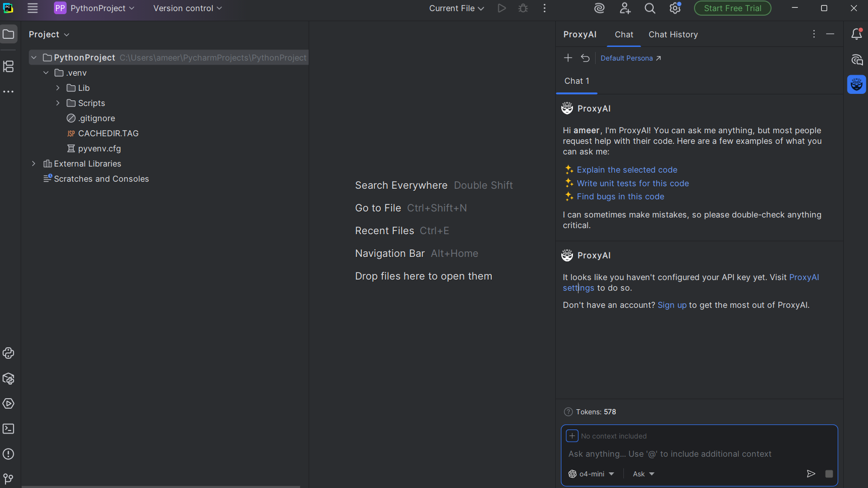The image size is (868, 488).
Task: Open the Terminal tool window
Action: click(x=9, y=429)
